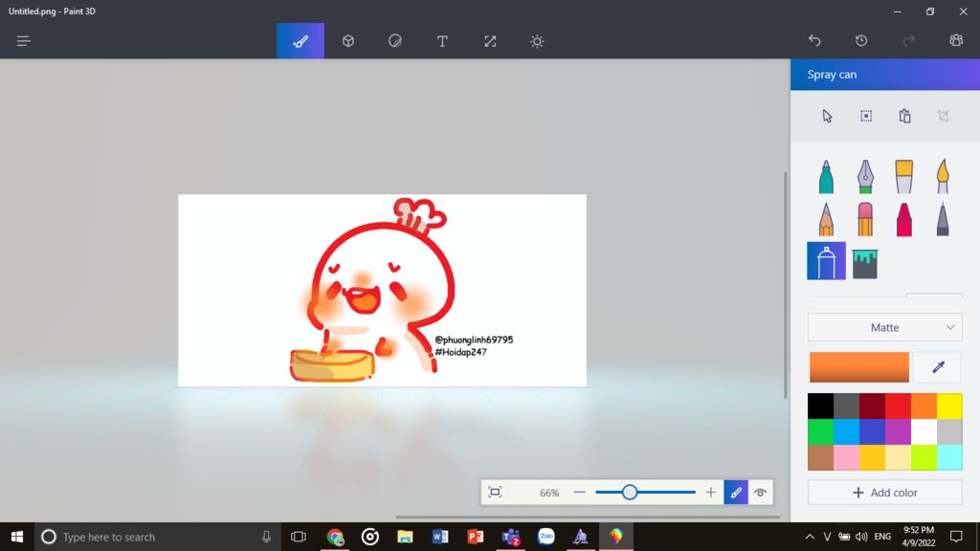Open the Text tab
Viewport: 980px width, 551px height.
click(x=442, y=41)
